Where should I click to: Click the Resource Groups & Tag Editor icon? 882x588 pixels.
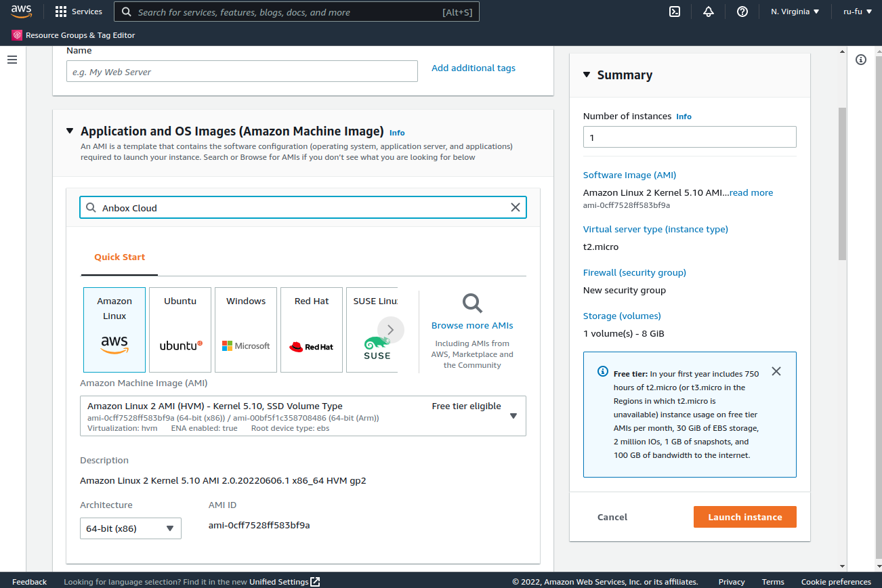(x=17, y=35)
